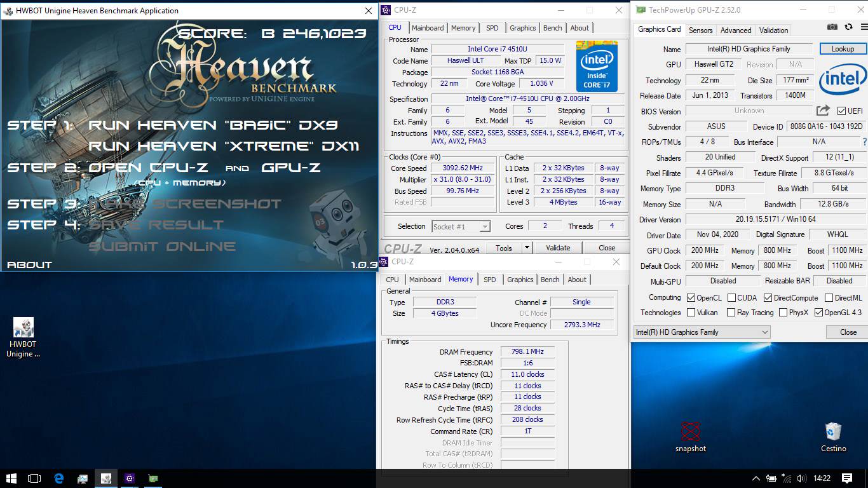Image resolution: width=868 pixels, height=488 pixels.
Task: Click the Validate button in CPU-Z
Action: pos(558,248)
